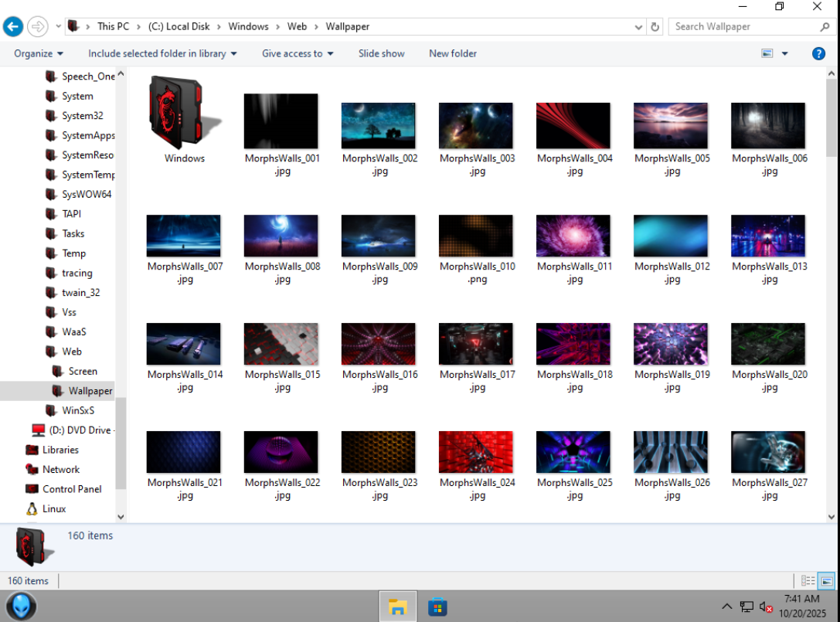Click the WinSxS folder icon
The height and width of the screenshot is (622, 840).
[51, 410]
